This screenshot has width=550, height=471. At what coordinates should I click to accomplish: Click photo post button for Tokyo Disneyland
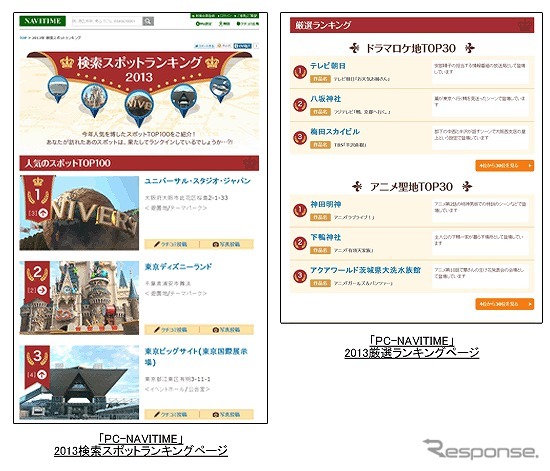click(x=227, y=329)
